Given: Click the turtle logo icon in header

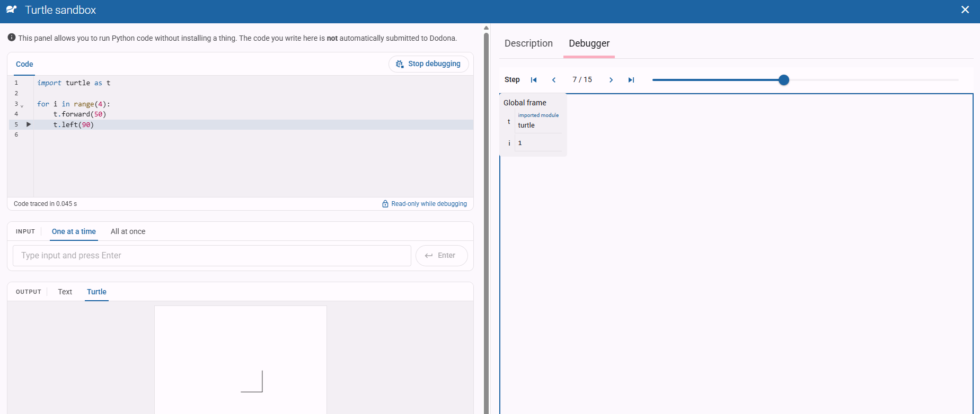Looking at the screenshot, I should click(11, 10).
